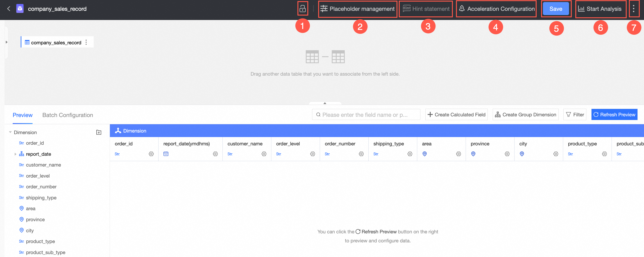Image resolution: width=644 pixels, height=257 pixels.
Task: Click the lock icon in top bar
Action: (x=302, y=9)
